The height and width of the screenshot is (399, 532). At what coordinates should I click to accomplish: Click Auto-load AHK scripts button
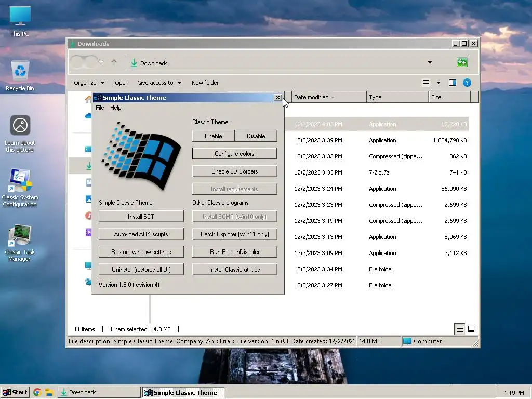[x=141, y=234]
